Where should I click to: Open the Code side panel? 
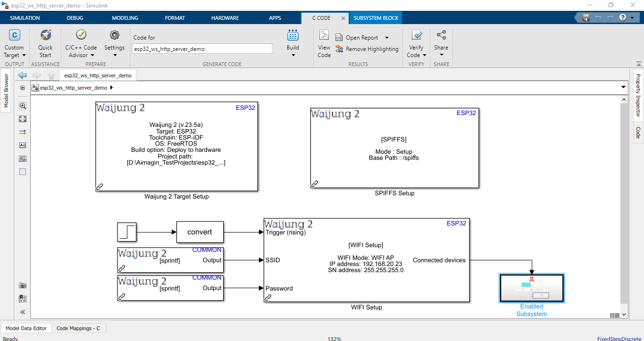pos(638,132)
